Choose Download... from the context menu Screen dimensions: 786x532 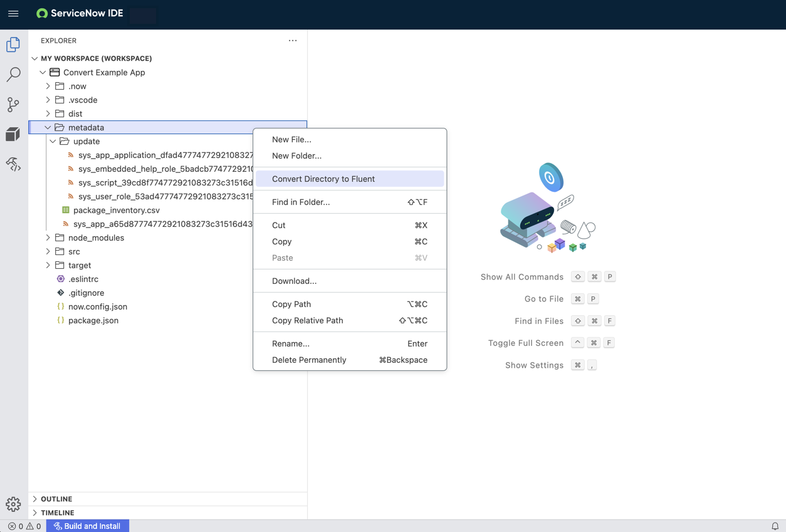(350, 281)
